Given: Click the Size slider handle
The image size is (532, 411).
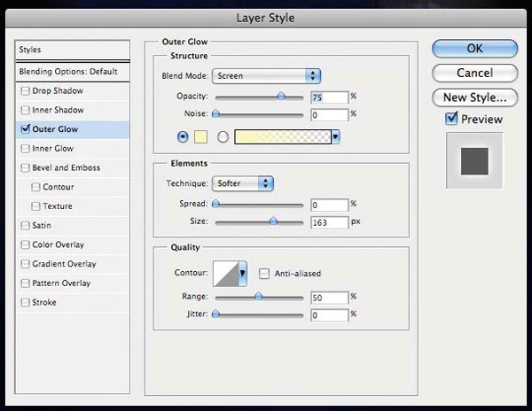Looking at the screenshot, I should tap(273, 221).
